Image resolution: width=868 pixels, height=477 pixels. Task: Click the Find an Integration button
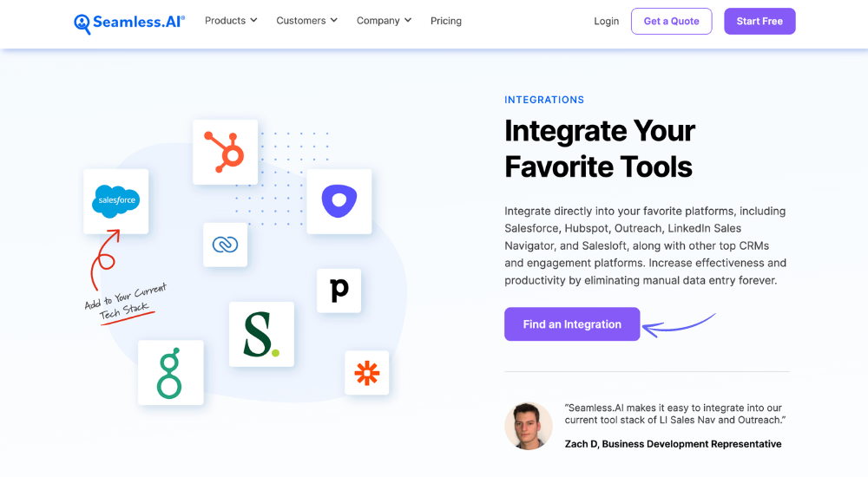click(572, 324)
